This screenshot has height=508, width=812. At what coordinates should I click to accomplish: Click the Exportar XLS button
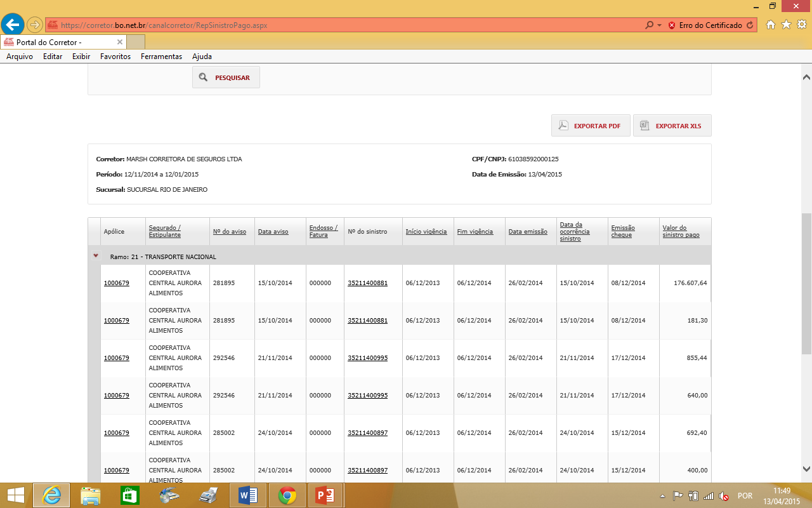[672, 126]
